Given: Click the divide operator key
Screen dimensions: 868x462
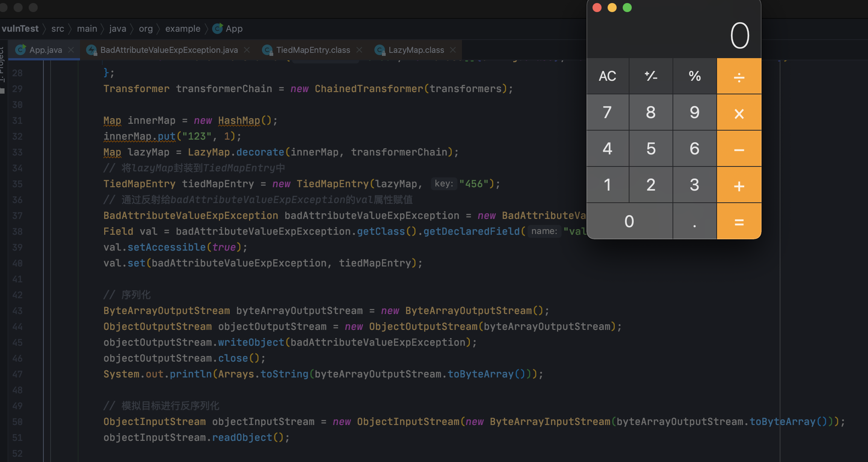Looking at the screenshot, I should [x=739, y=76].
